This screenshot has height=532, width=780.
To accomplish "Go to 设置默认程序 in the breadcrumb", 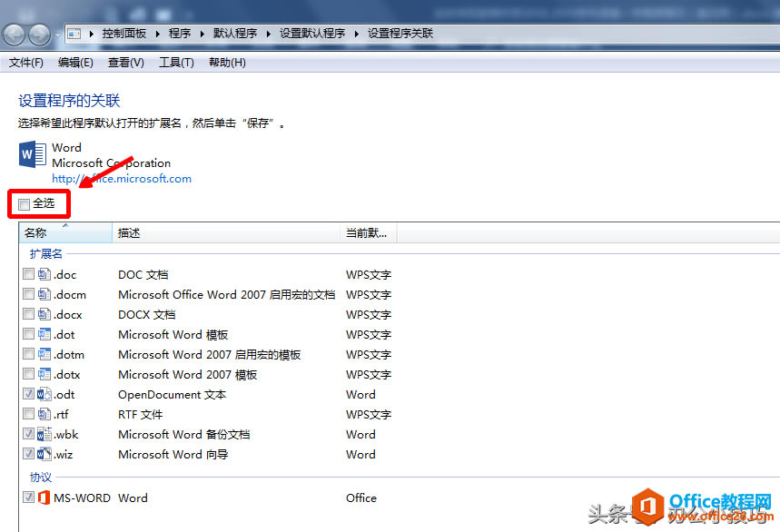I will (312, 34).
